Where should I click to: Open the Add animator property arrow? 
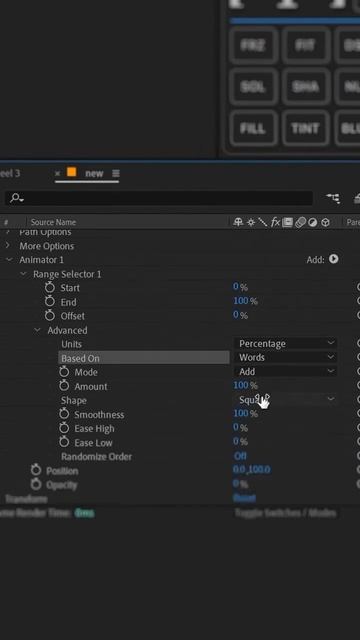[x=333, y=259]
